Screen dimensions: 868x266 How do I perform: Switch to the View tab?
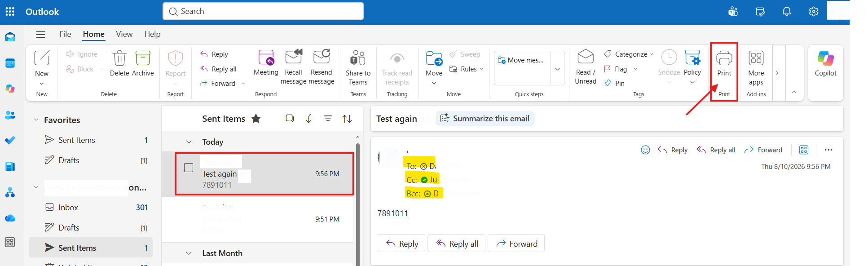click(124, 34)
